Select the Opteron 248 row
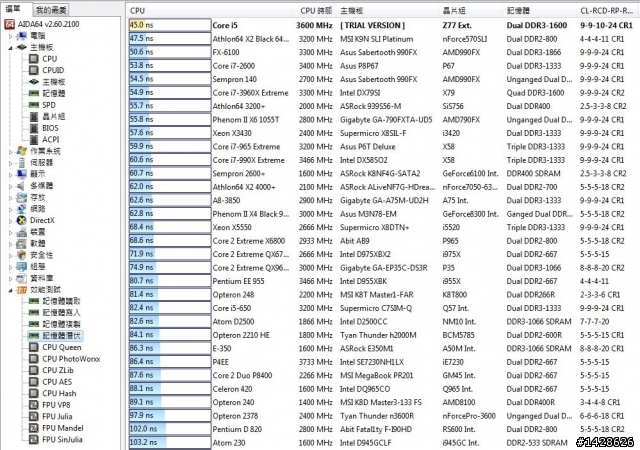 point(384,294)
